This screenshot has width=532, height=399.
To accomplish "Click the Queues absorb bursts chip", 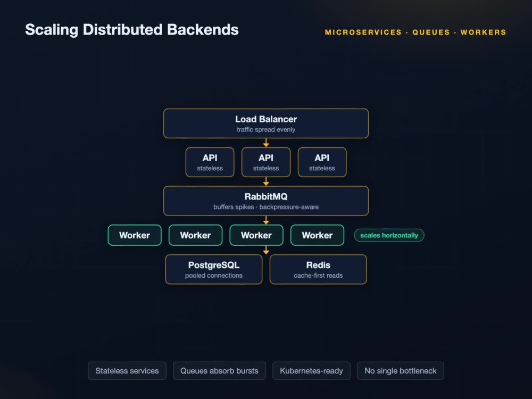I will pyautogui.click(x=219, y=371).
